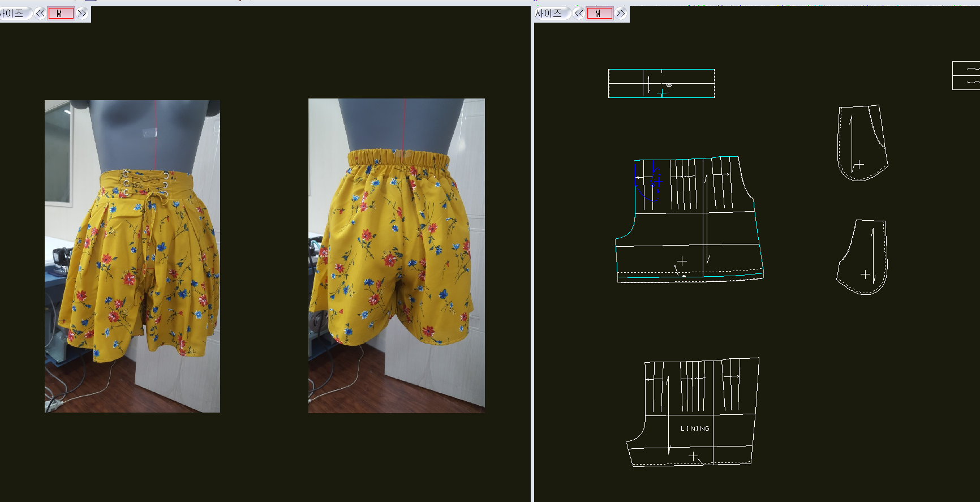The width and height of the screenshot is (980, 502).
Task: Select the lower pocket pattern piece
Action: tap(862, 258)
